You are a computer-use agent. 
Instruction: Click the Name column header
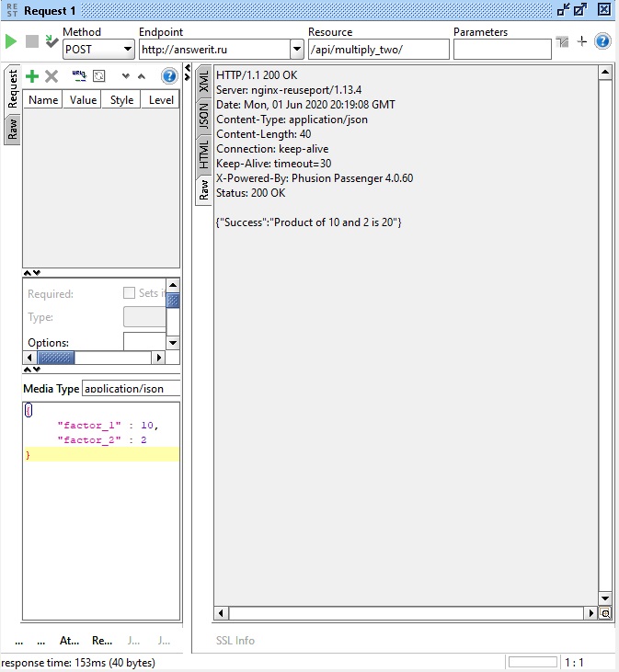(x=43, y=100)
